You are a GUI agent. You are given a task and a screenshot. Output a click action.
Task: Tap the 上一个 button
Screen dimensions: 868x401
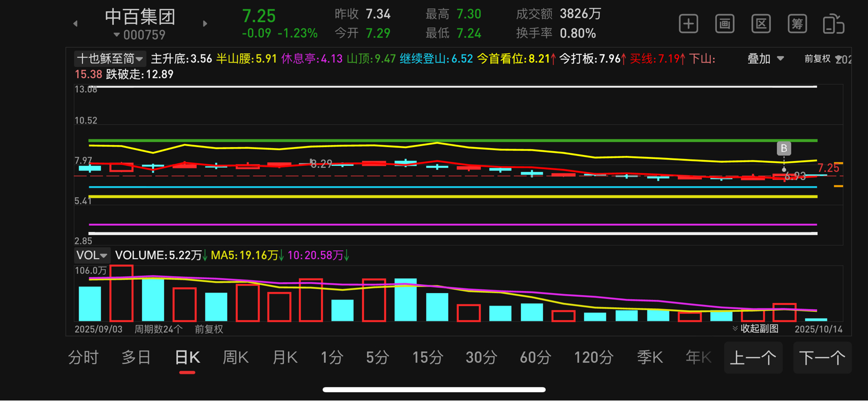click(x=753, y=358)
